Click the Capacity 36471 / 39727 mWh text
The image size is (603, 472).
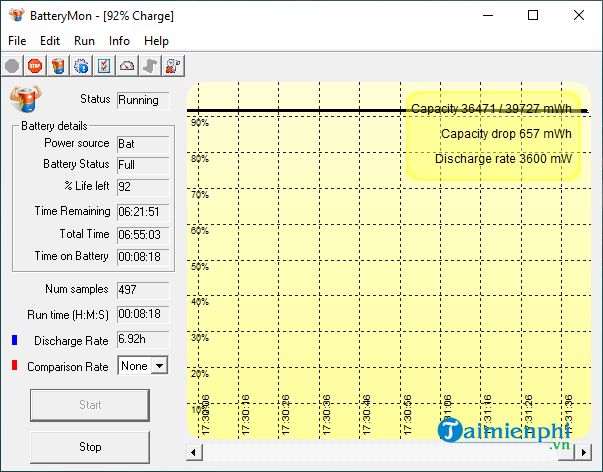pyautogui.click(x=491, y=109)
